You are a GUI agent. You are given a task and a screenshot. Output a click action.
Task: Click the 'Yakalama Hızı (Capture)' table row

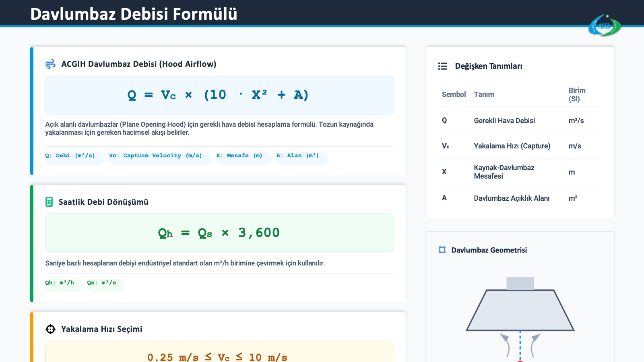(520, 146)
